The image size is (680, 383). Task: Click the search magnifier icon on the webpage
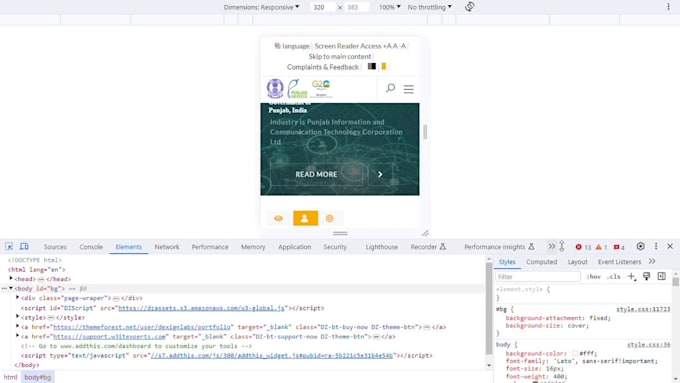390,88
